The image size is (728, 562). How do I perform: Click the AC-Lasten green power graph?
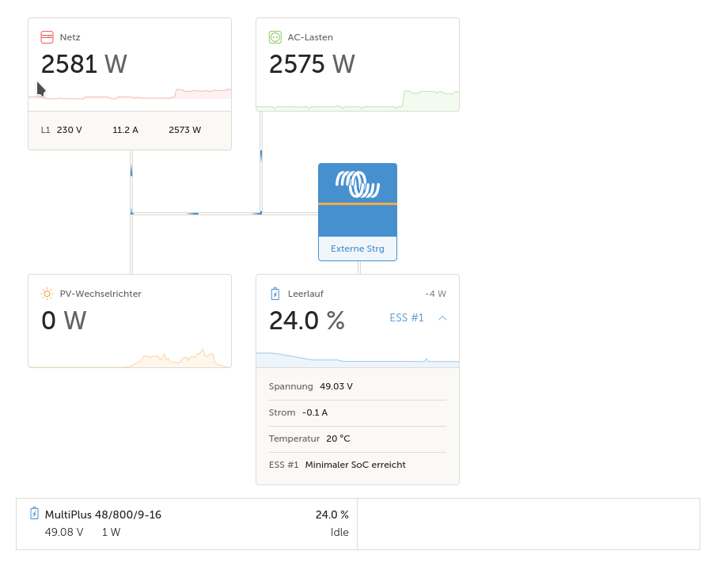pyautogui.click(x=358, y=100)
